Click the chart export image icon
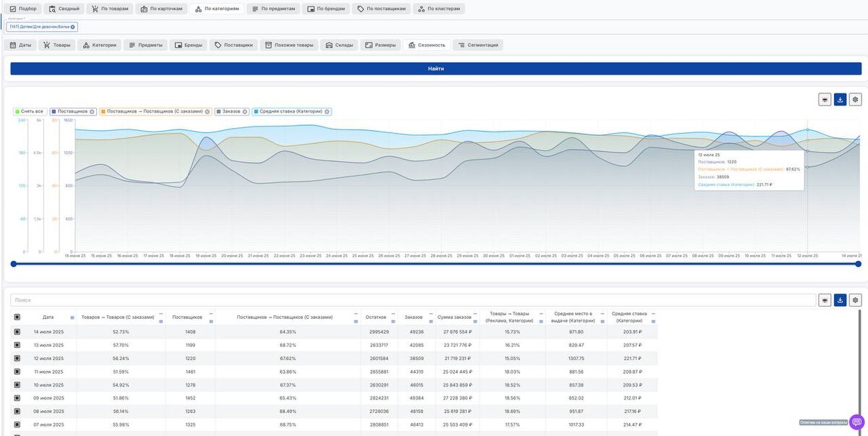The image size is (868, 436). click(825, 100)
